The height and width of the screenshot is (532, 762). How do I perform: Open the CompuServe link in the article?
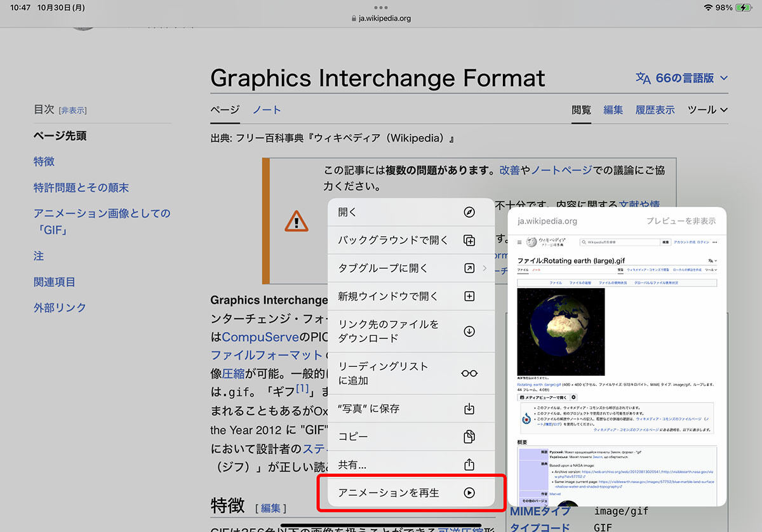[x=260, y=336]
